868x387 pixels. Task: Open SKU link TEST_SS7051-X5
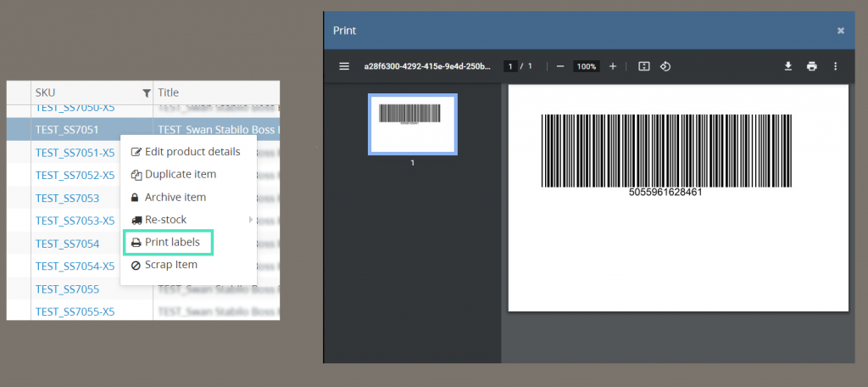(75, 153)
